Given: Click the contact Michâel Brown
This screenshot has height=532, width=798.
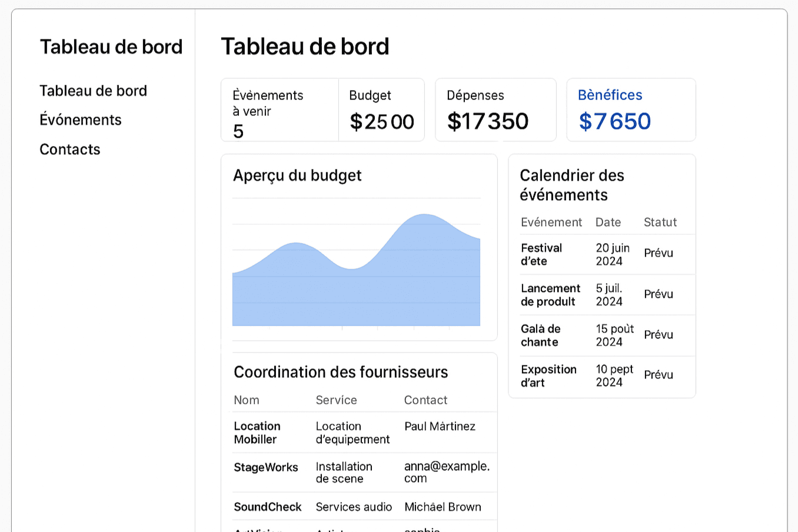Looking at the screenshot, I should pos(443,507).
